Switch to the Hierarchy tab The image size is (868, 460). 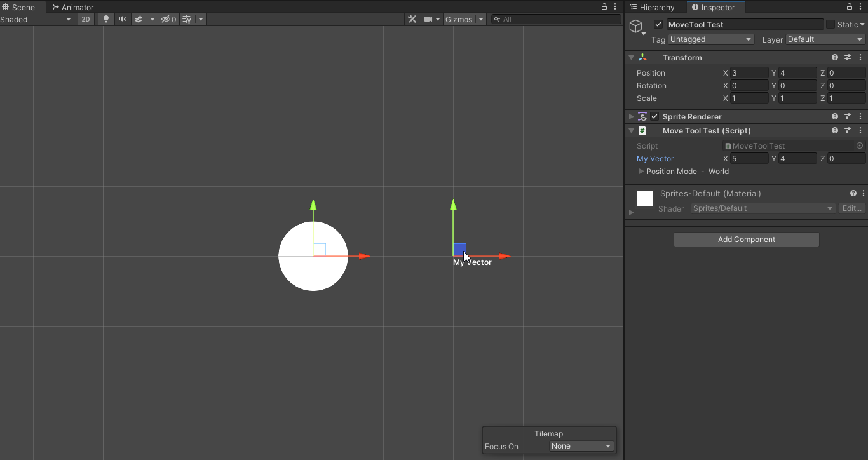click(x=652, y=7)
